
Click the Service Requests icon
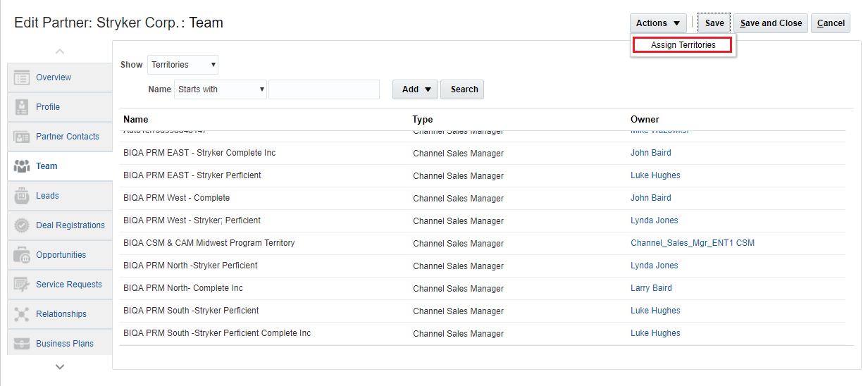point(22,285)
